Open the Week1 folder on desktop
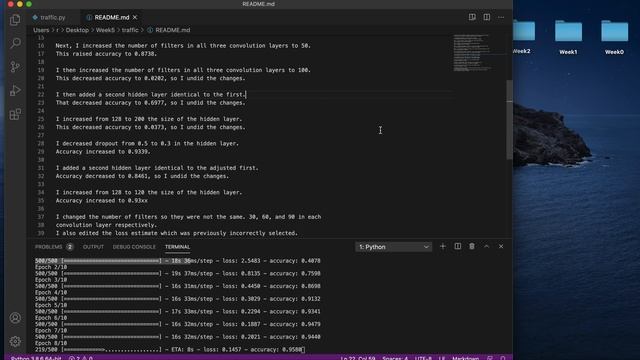Image resolution: width=640 pixels, height=360 pixels. point(568,37)
